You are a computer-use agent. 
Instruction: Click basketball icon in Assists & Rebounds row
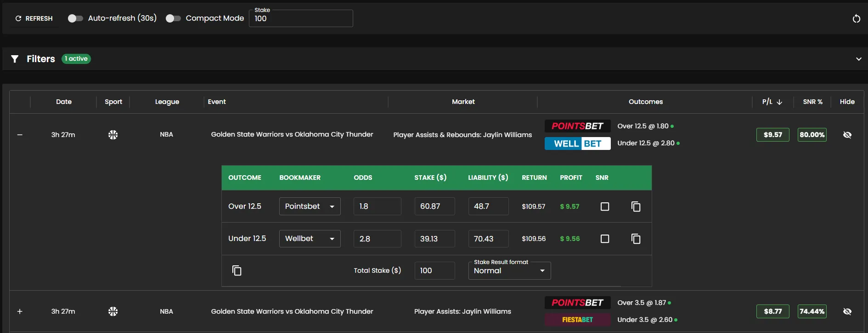coord(113,135)
